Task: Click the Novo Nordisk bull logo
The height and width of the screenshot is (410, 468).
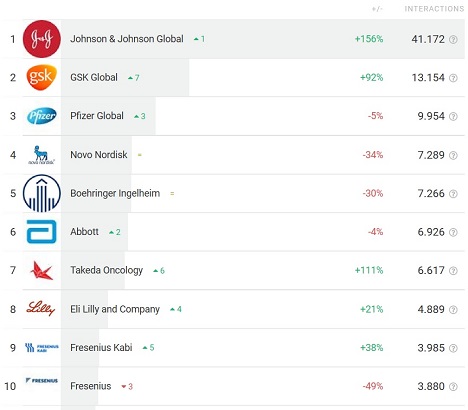Action: [42, 155]
